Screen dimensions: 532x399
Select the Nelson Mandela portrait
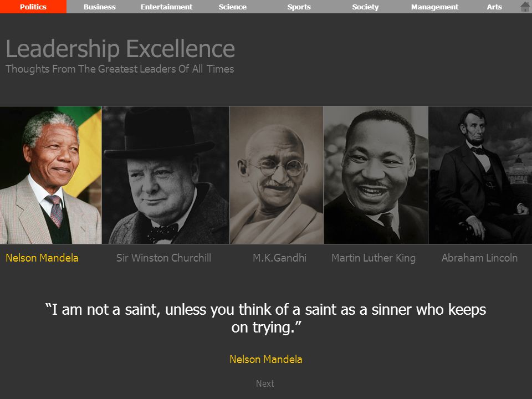(51, 175)
